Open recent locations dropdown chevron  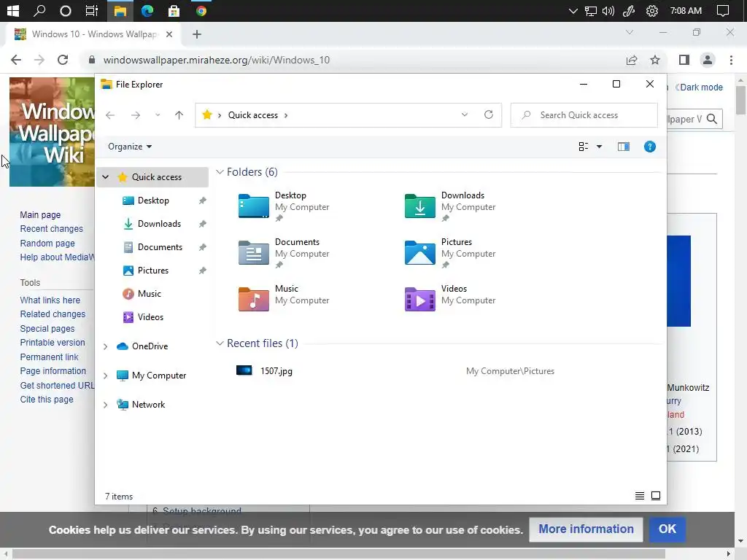tap(158, 115)
